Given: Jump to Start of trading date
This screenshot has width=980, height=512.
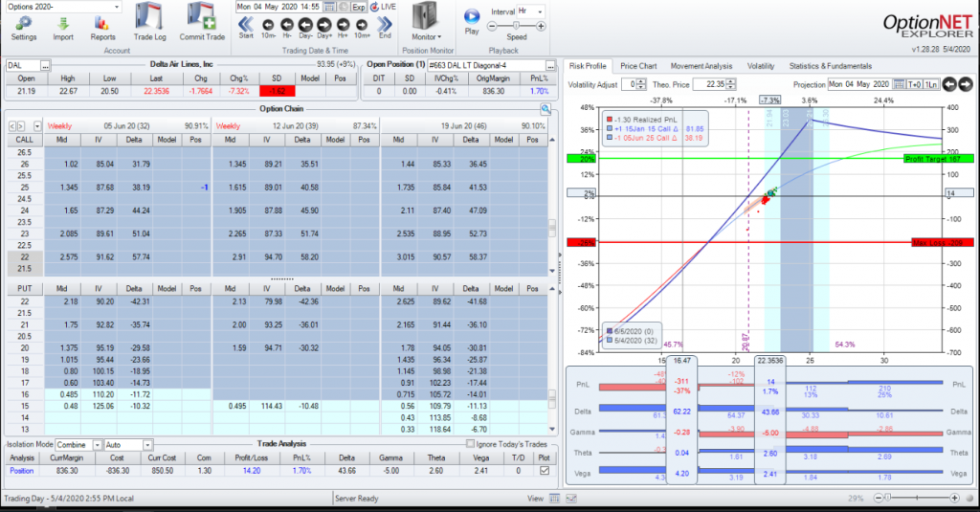Looking at the screenshot, I should point(245,23).
